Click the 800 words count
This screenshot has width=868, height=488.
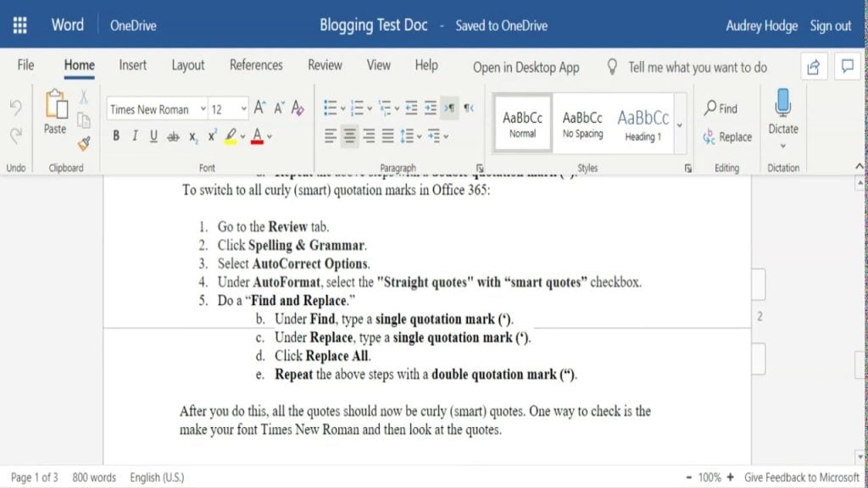point(94,477)
